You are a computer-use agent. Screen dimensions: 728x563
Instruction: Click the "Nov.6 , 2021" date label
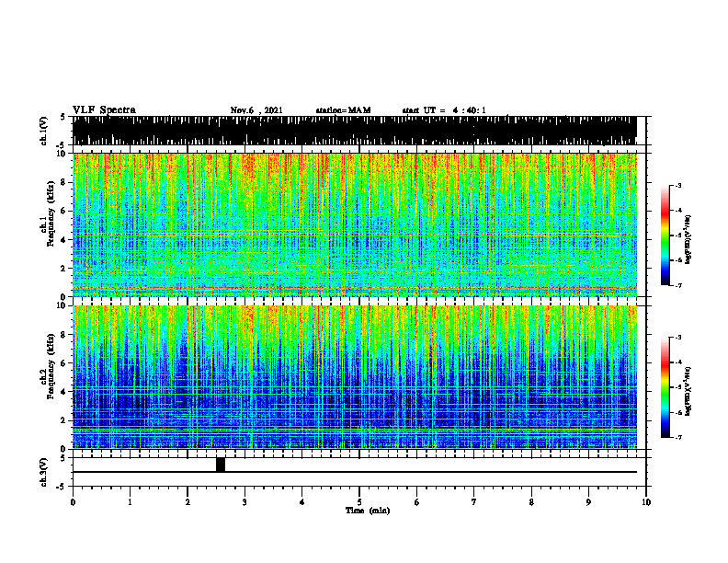coord(256,110)
